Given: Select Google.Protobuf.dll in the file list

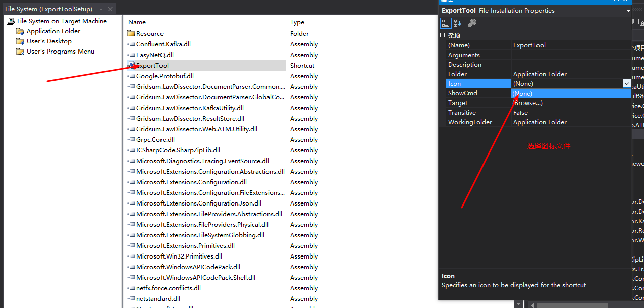Looking at the screenshot, I should (x=165, y=76).
